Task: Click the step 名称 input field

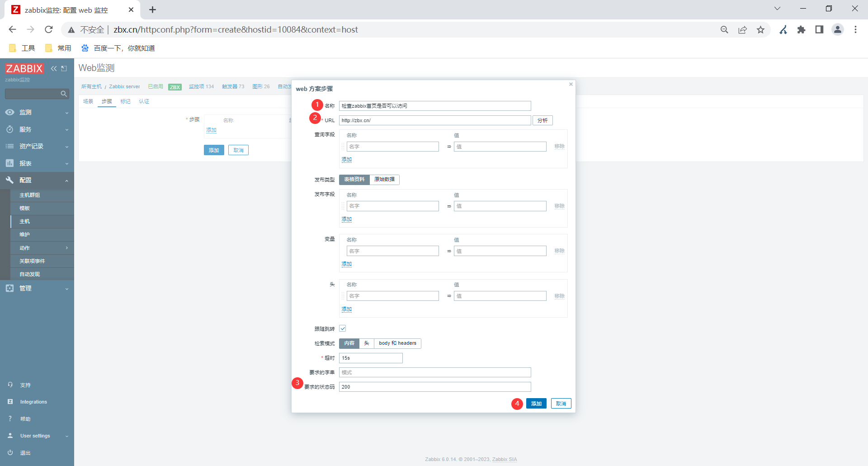Action: coord(435,106)
